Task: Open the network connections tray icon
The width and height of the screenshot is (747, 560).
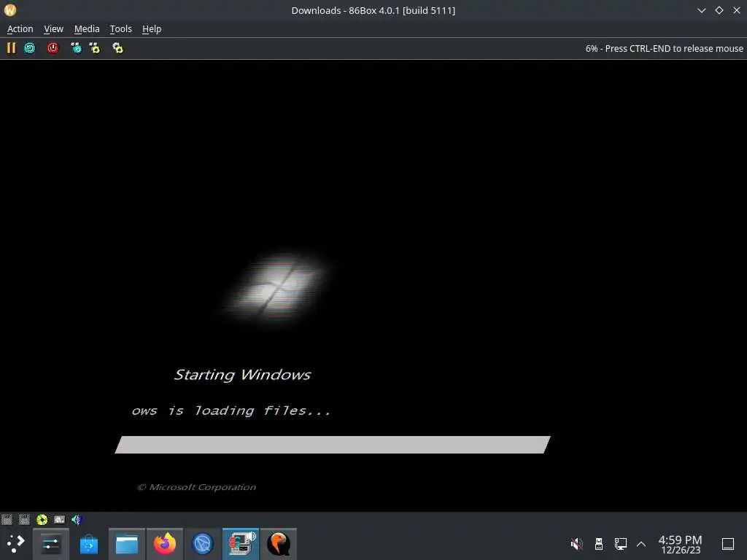Action: coord(620,543)
